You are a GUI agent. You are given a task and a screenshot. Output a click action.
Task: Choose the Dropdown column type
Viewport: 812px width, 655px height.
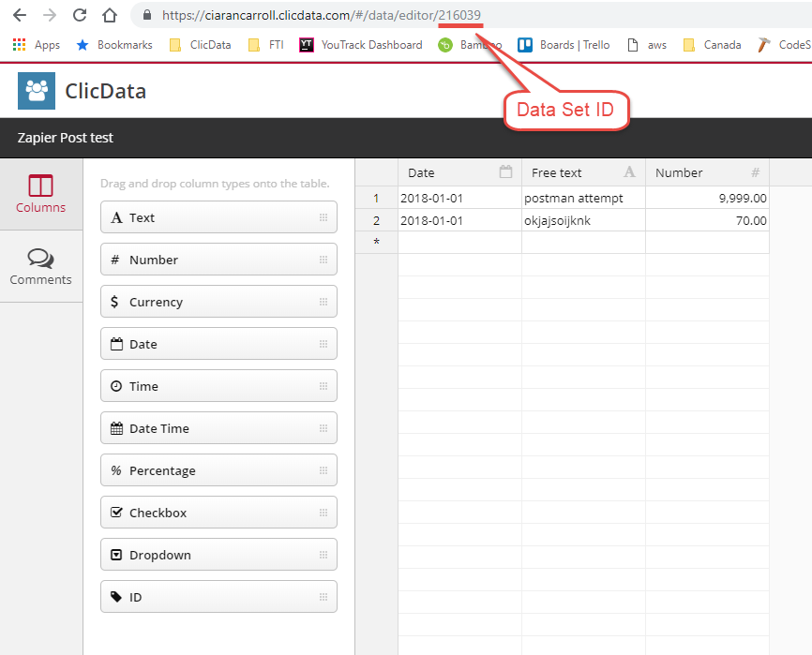(218, 555)
